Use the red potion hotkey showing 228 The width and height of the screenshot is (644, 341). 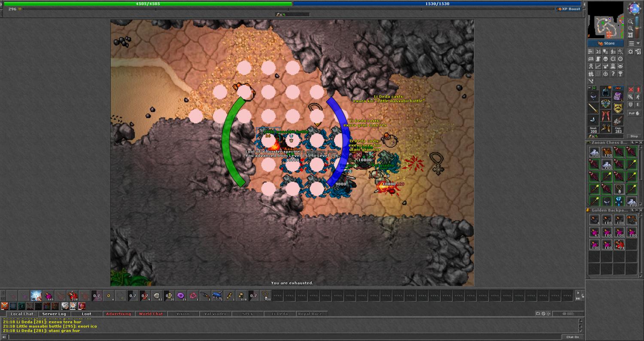coord(73,296)
